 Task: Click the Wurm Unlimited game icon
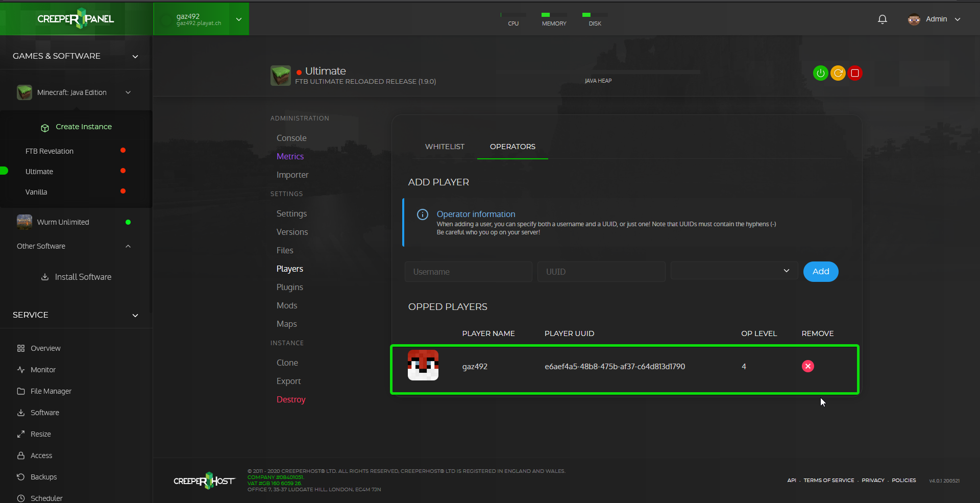point(24,222)
